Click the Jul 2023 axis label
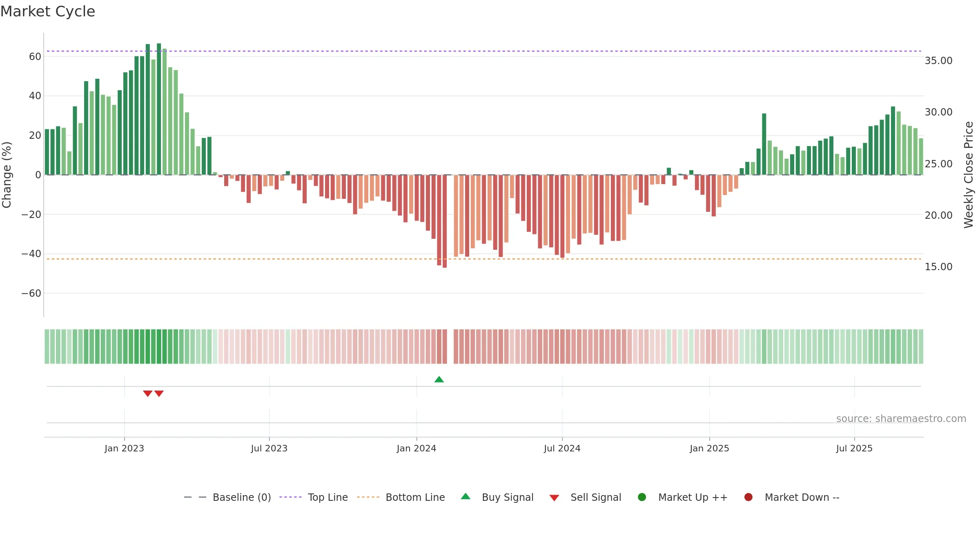980x551 pixels. click(x=269, y=449)
